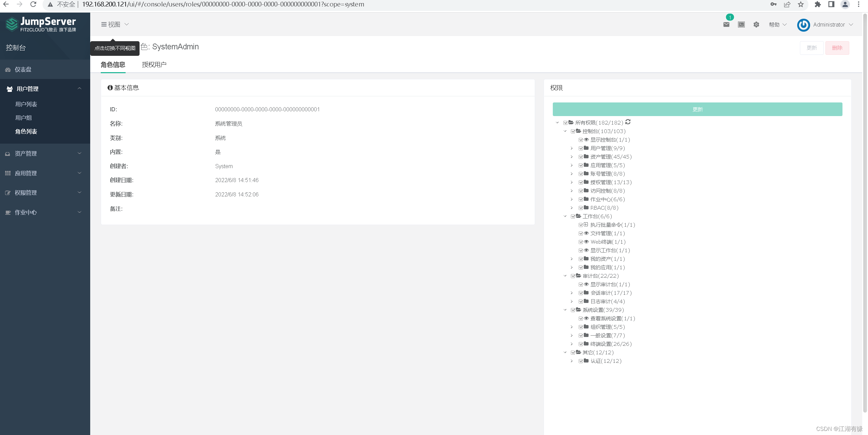Image resolution: width=868 pixels, height=435 pixels.
Task: Collapse the 其它(12/12) node
Action: [x=565, y=353]
